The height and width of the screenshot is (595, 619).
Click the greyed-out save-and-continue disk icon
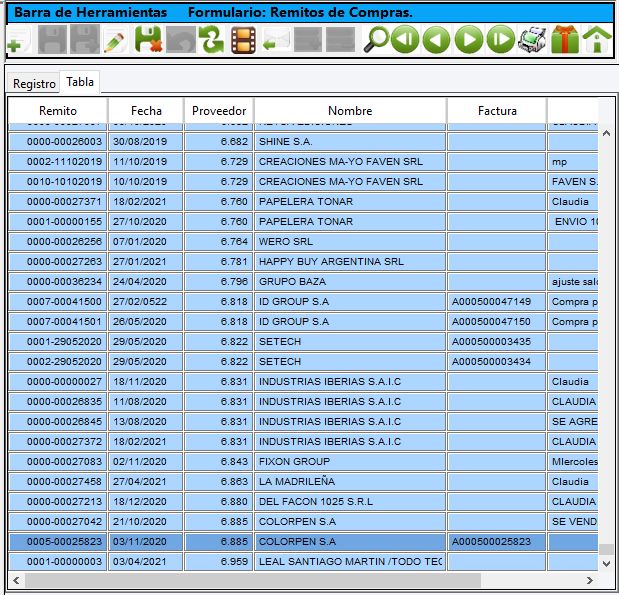tap(85, 39)
